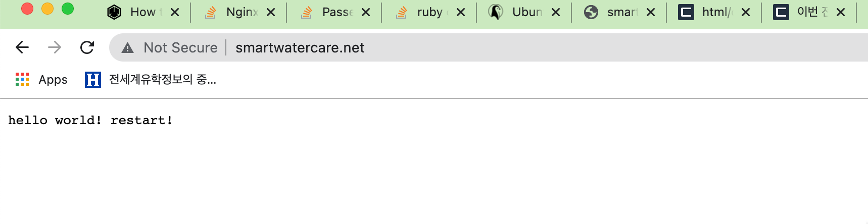The height and width of the screenshot is (224, 868).
Task: Click the forward navigation arrow
Action: (x=55, y=47)
